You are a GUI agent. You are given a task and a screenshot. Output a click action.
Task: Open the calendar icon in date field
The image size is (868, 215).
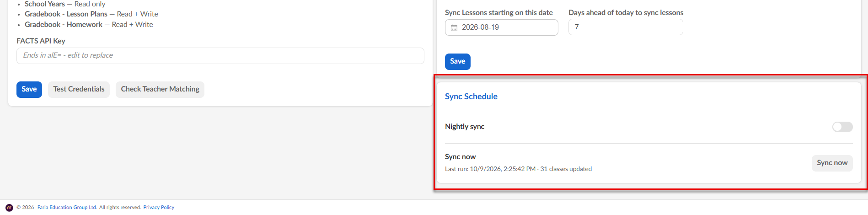click(454, 28)
